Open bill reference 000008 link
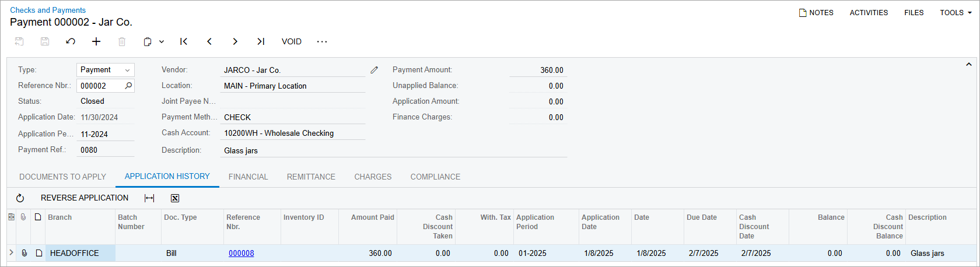Screen dimensions: 980x267 (x=241, y=253)
